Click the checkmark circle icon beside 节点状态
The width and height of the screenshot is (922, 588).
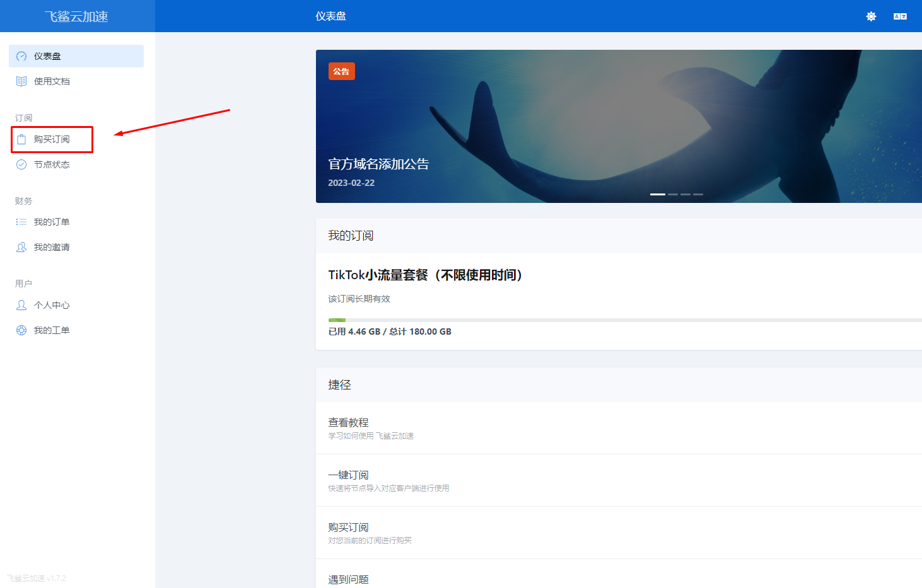[x=21, y=164]
